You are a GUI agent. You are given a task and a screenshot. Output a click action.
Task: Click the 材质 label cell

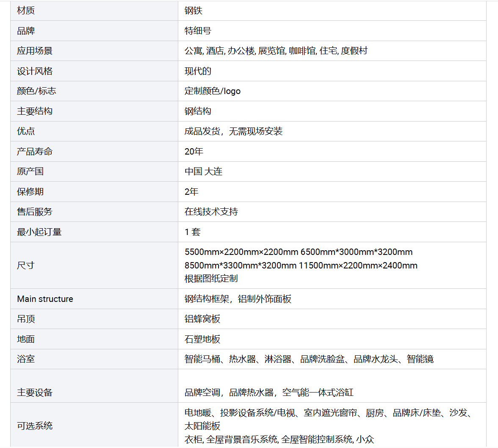pos(94,11)
